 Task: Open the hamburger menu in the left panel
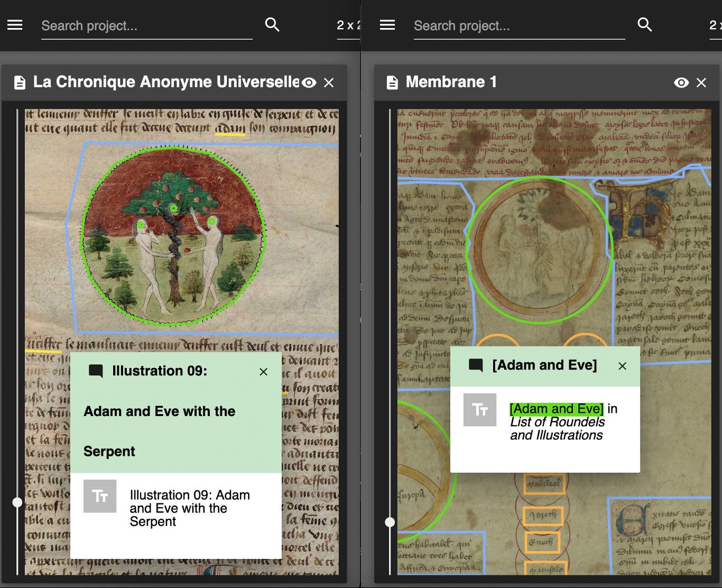[x=14, y=24]
